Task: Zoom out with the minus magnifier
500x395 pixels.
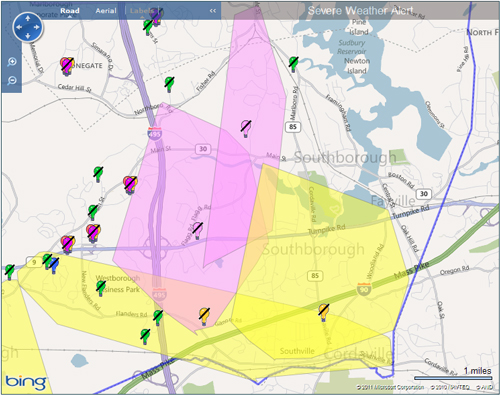Action: click(x=12, y=80)
